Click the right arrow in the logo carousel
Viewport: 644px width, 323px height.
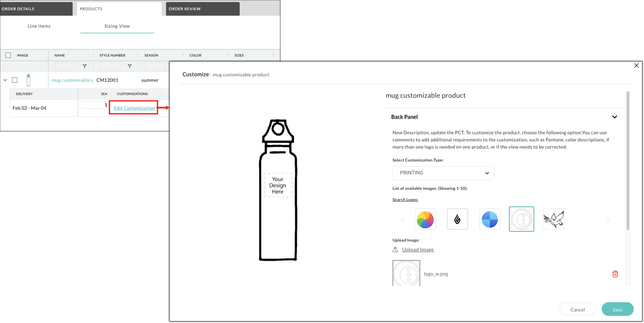point(608,219)
